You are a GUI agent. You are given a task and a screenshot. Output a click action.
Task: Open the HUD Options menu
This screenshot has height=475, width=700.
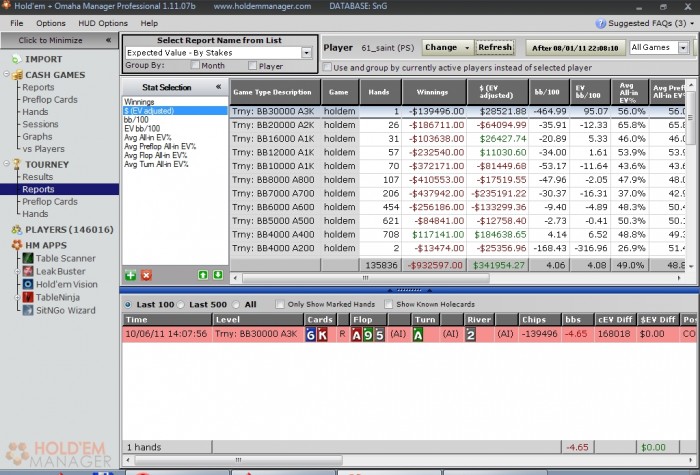tap(103, 23)
